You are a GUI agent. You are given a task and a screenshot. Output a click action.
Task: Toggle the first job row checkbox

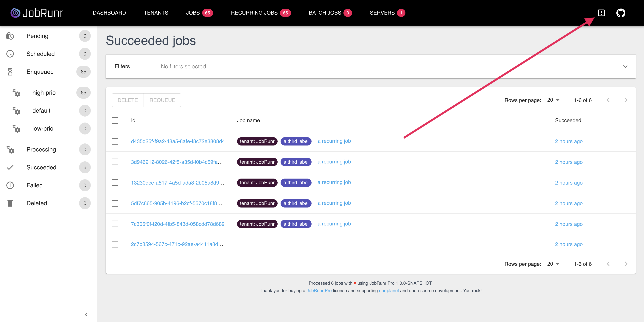pyautogui.click(x=115, y=141)
